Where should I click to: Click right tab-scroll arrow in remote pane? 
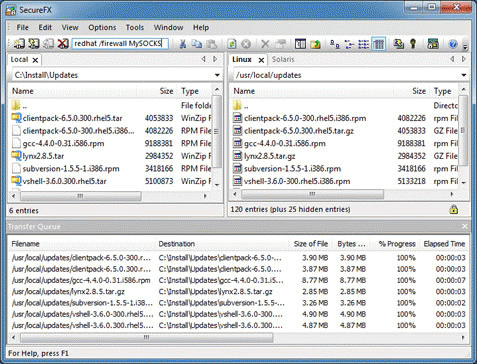coord(463,59)
